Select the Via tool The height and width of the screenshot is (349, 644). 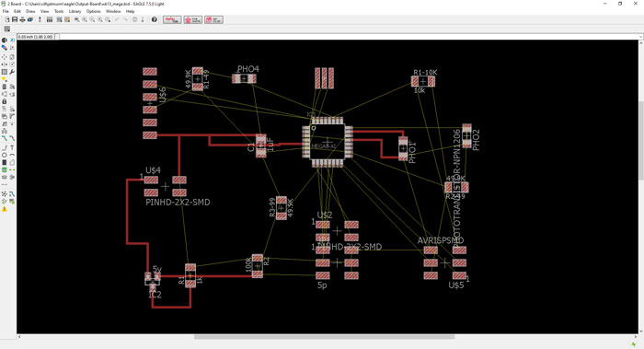5,169
